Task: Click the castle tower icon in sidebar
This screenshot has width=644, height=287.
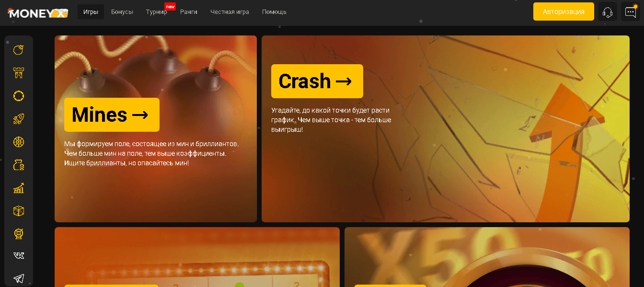Action: [x=19, y=73]
